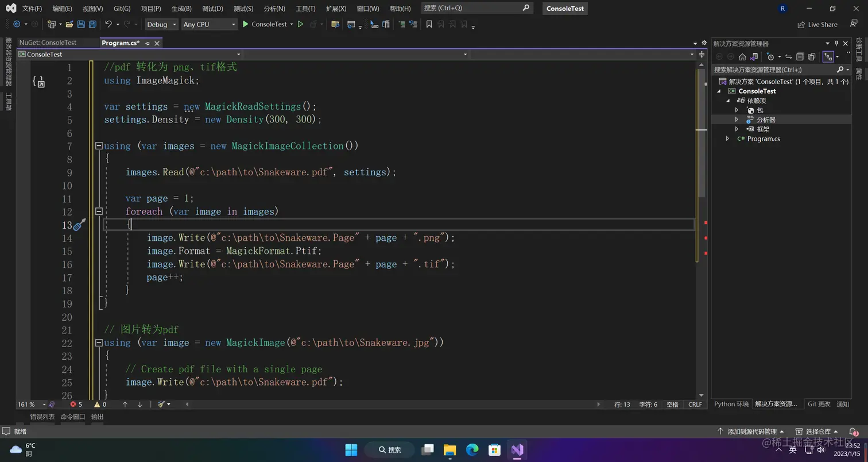Screen dimensions: 868x462
Task: Open 输出 output tab
Action: point(98,417)
